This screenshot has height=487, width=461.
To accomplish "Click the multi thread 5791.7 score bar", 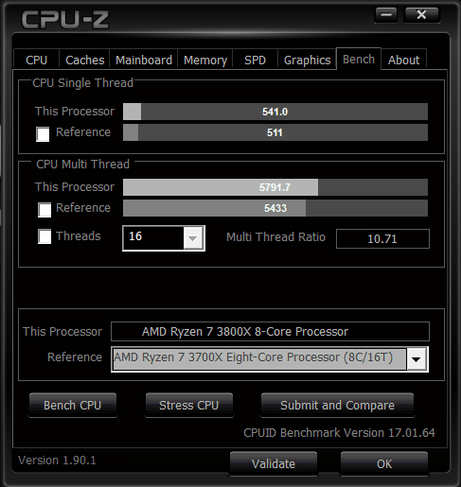I will 275,187.
